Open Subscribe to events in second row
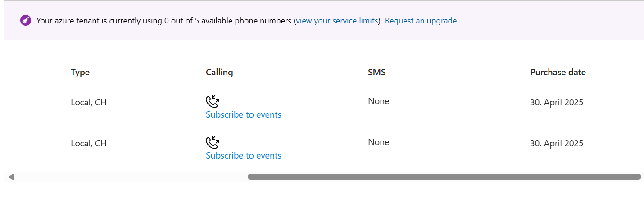 244,156
